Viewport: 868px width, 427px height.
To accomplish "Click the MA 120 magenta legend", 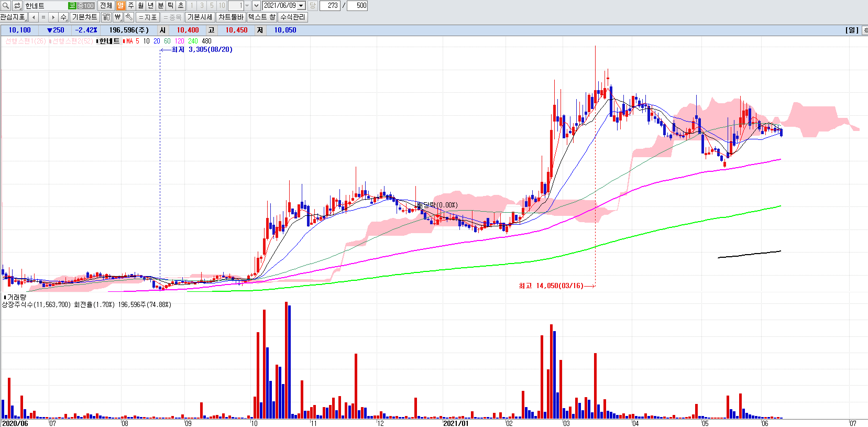I will point(180,41).
